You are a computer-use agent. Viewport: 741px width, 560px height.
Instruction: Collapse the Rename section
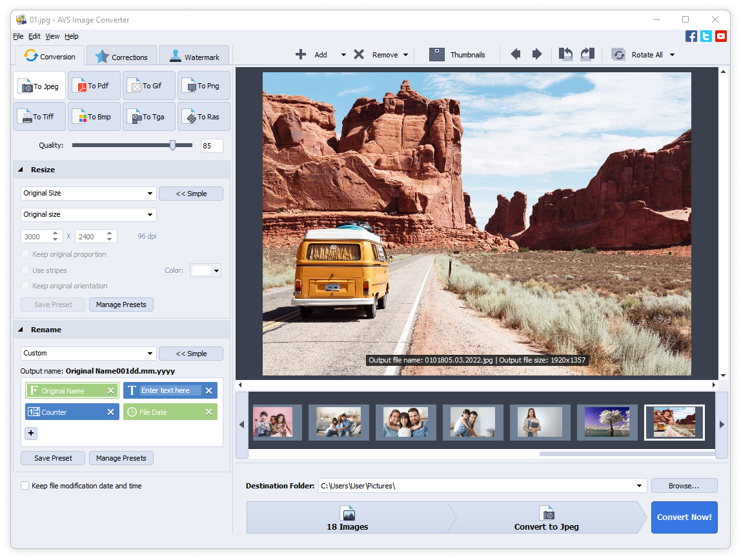pyautogui.click(x=21, y=330)
